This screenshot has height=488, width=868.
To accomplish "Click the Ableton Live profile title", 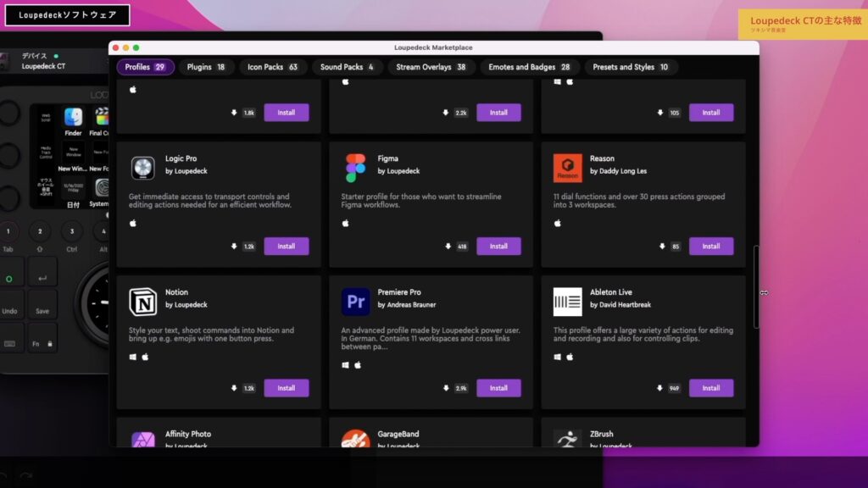I will tap(610, 292).
